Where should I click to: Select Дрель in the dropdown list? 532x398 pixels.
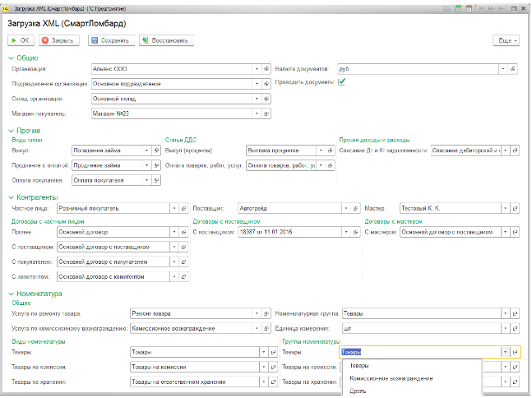click(412, 391)
